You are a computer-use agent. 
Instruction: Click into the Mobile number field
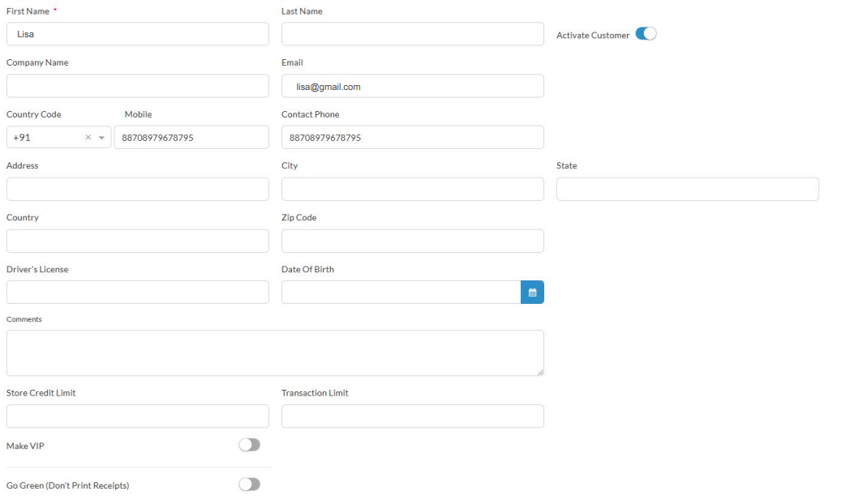coord(191,138)
